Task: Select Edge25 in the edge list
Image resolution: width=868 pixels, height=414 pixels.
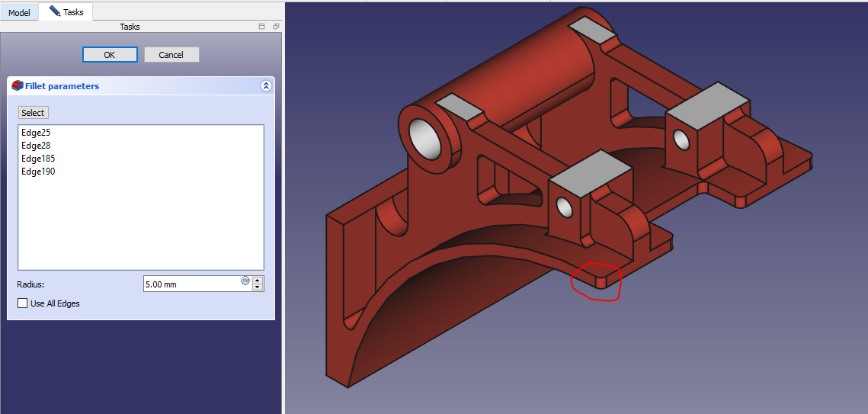Action: [x=36, y=133]
